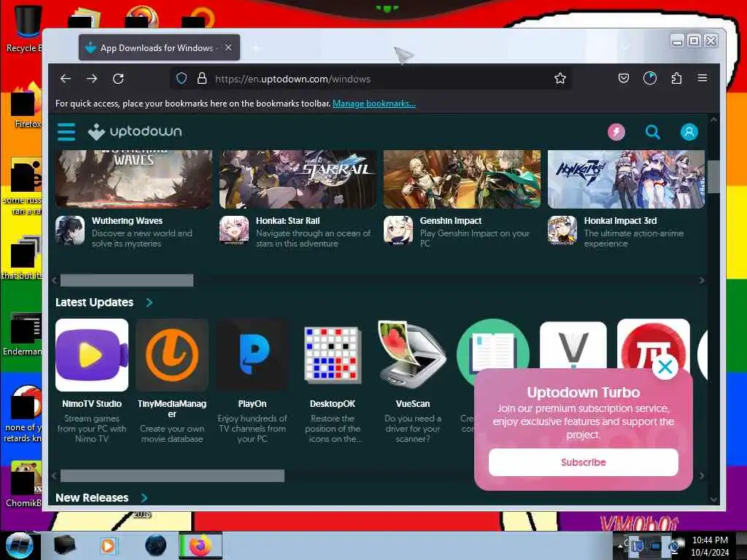Viewport: 747px width, 560px height.
Task: Select the Firefox desktop shortcut
Action: point(26,106)
